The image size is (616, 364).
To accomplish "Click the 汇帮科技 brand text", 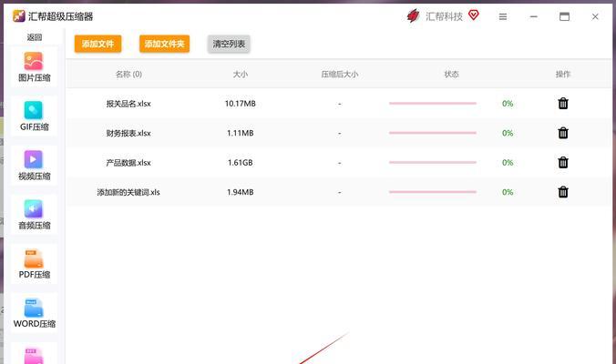I will (x=445, y=16).
